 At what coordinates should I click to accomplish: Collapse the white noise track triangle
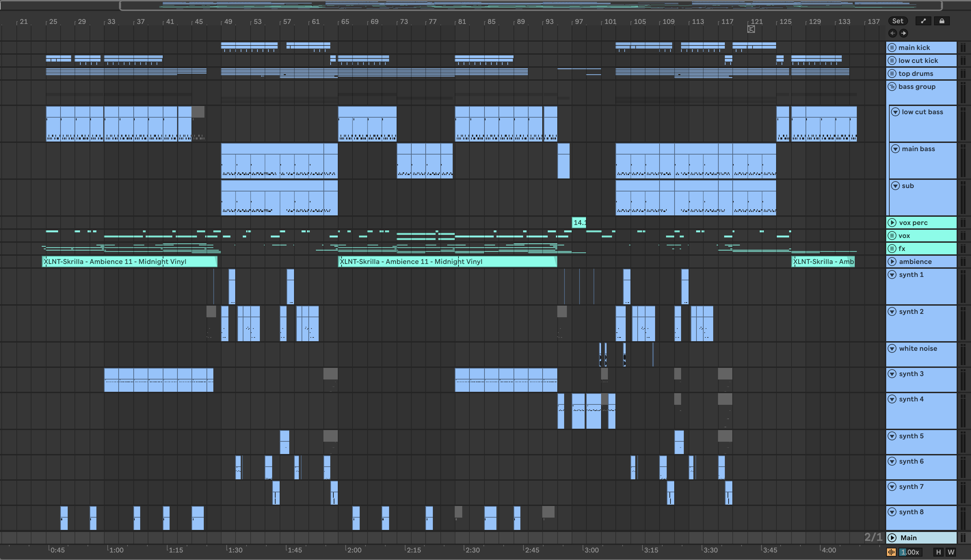point(892,348)
